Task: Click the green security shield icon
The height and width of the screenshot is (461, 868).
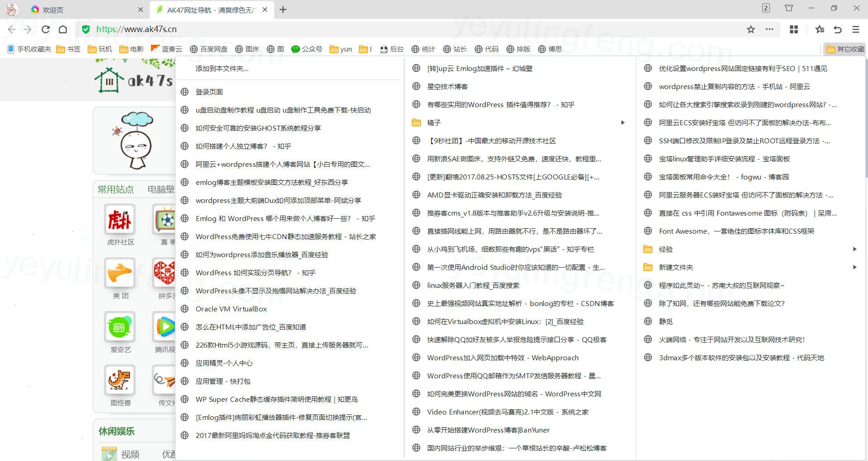Action: click(85, 29)
